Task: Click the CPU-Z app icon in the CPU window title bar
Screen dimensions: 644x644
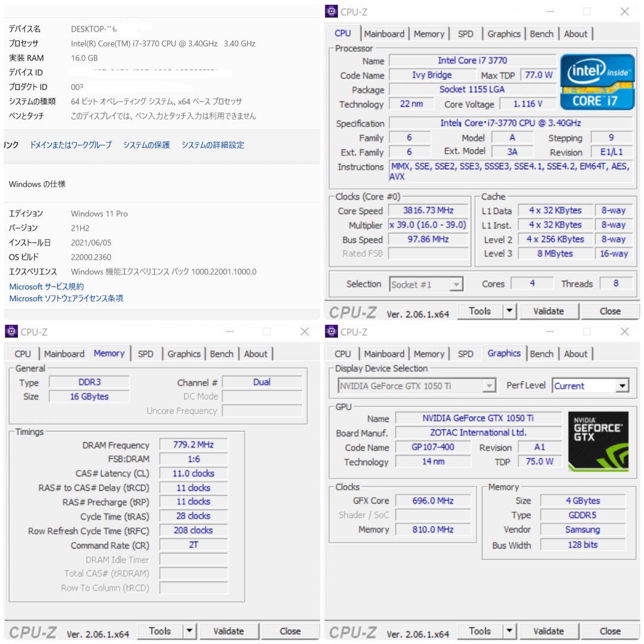Action: click(331, 11)
